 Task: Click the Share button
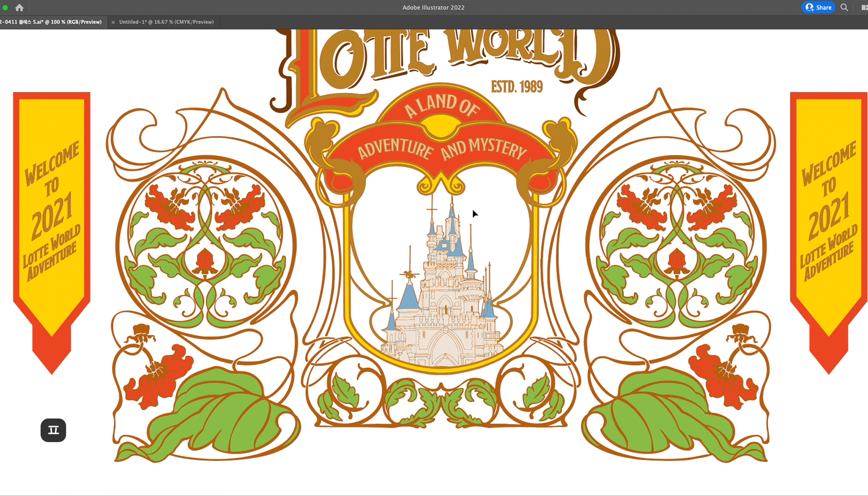818,7
